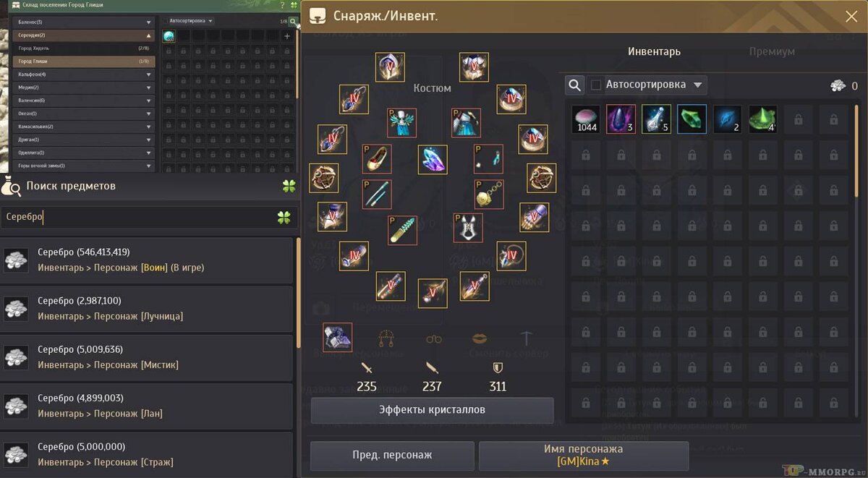
Task: Toggle warehouse Автосортировка checkbox
Action: [164, 21]
